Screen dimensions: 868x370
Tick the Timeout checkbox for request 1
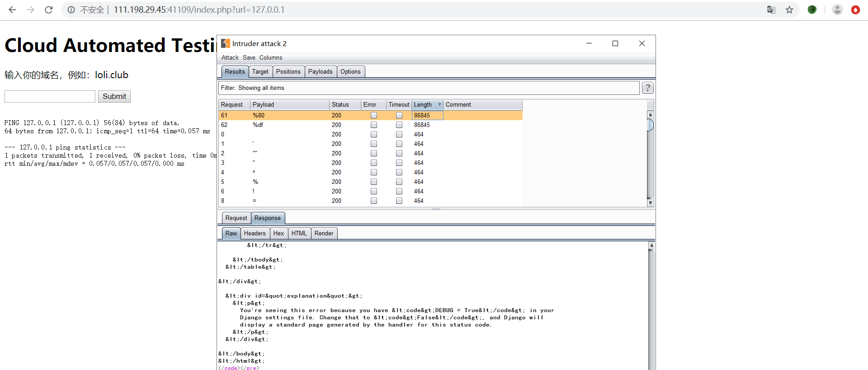click(399, 144)
